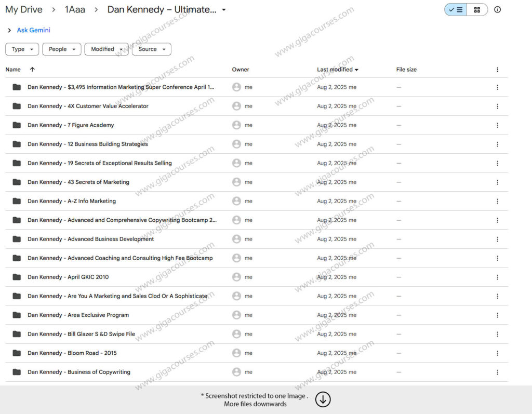Open the People filter dropdown

[x=61, y=49]
